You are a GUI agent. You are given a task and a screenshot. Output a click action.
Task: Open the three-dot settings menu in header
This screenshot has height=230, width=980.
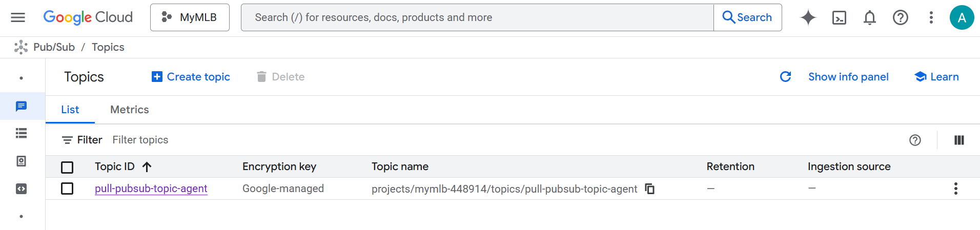pos(931,18)
